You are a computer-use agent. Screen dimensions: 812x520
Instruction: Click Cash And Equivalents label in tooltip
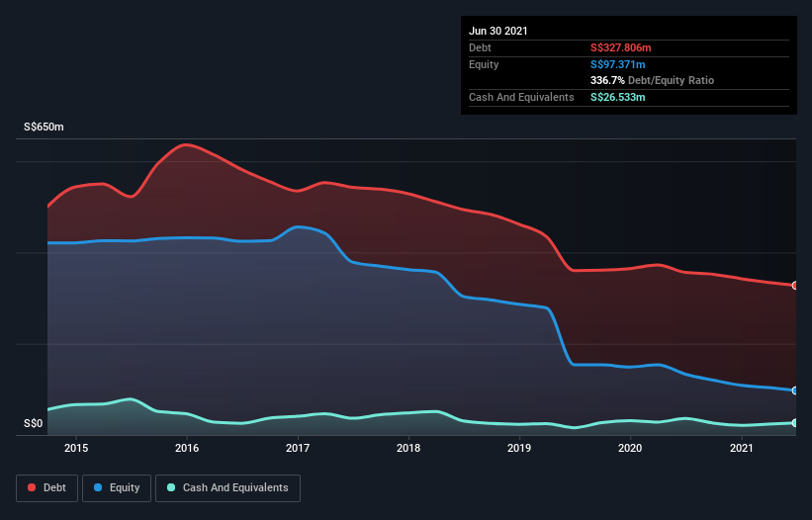(x=521, y=97)
